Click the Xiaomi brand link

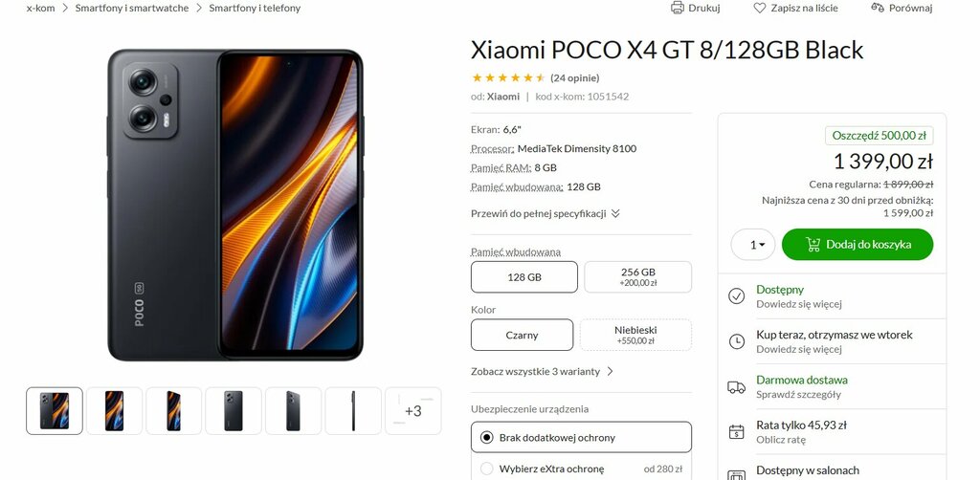click(503, 97)
